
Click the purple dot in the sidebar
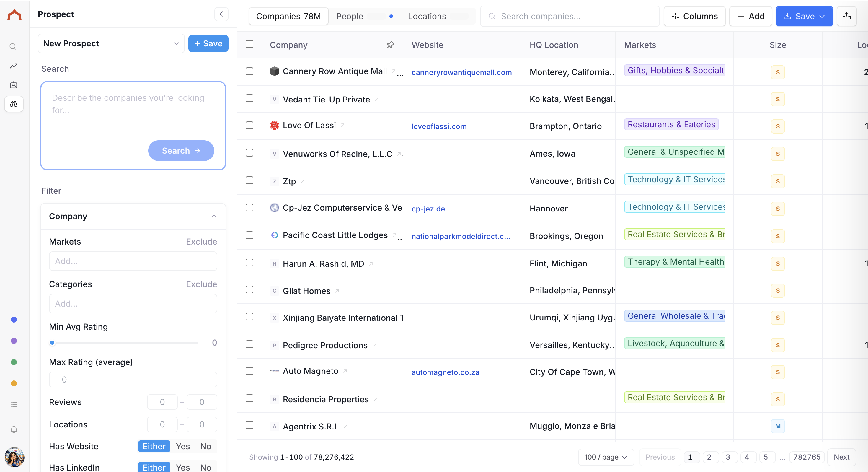14,341
